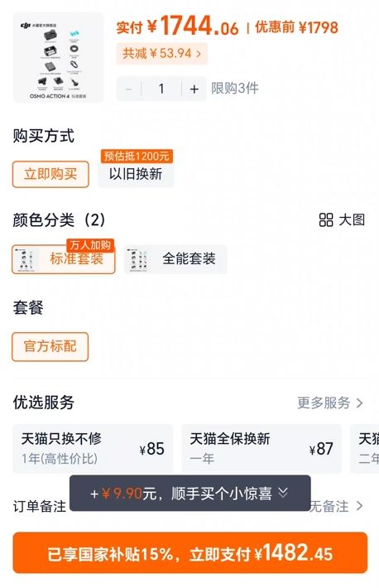Click the quantity field showing 1
The width and height of the screenshot is (379, 588).
(x=161, y=89)
